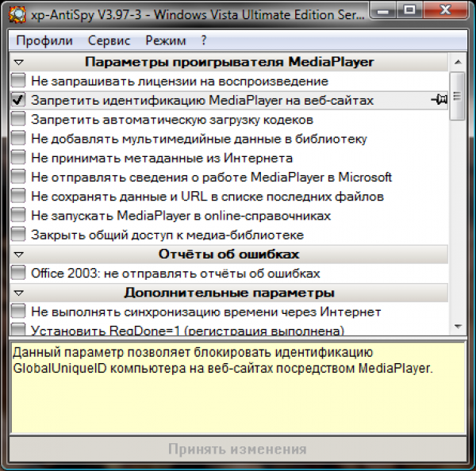Enable 'Не выполнять синхронизацию времени через Интернет'
Viewport: 476px width, 471px height.
pyautogui.click(x=18, y=312)
